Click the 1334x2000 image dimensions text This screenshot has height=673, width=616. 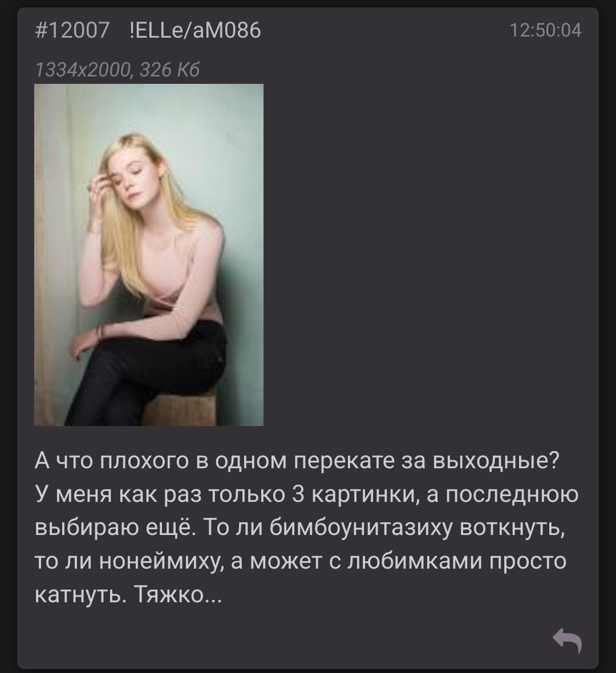pos(83,70)
